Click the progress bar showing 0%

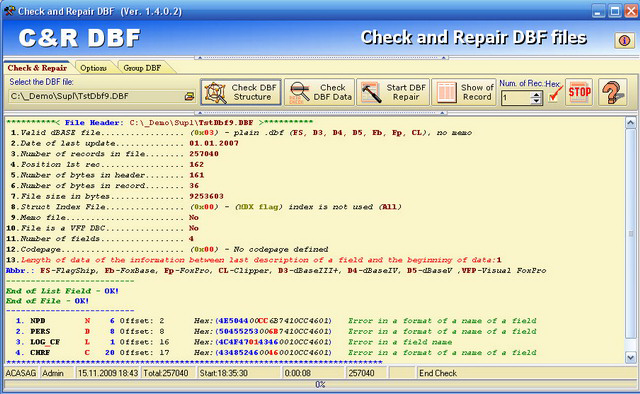point(320,385)
